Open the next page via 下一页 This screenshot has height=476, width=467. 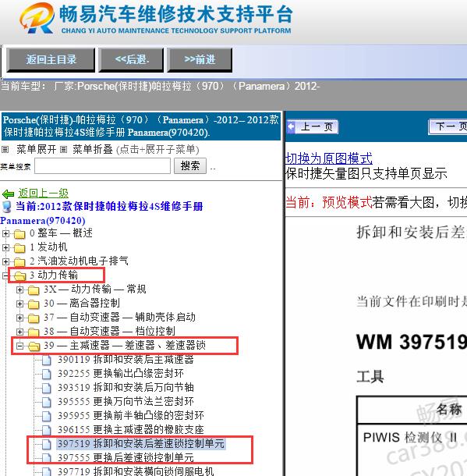(x=448, y=126)
